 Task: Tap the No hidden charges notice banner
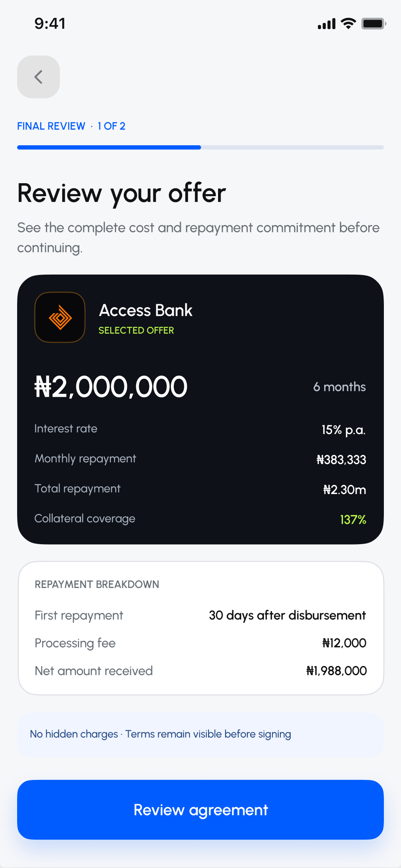(200, 734)
